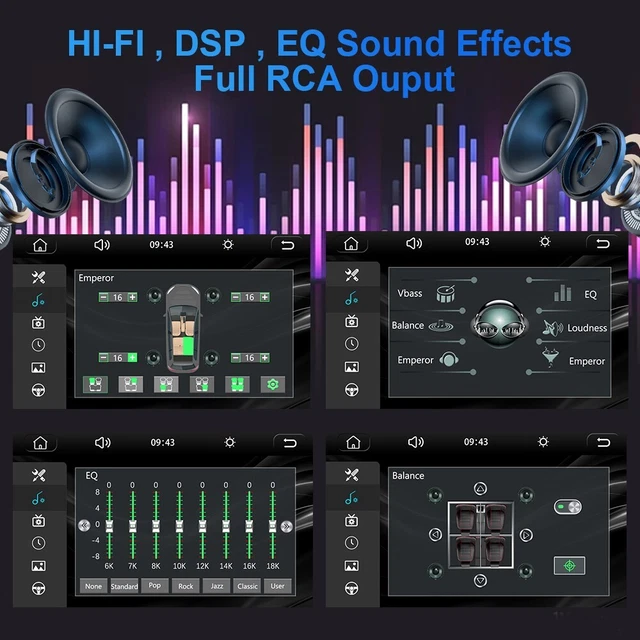Open steering wheel settings in Emperor screen

point(39,390)
